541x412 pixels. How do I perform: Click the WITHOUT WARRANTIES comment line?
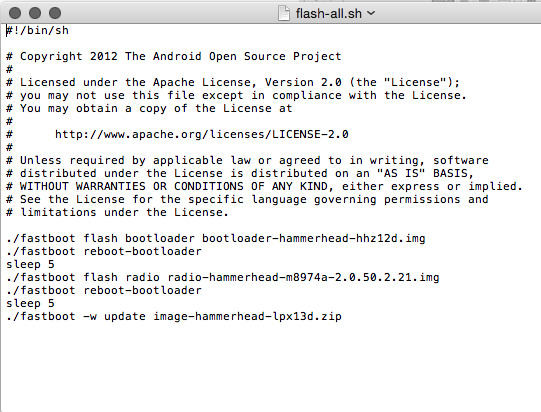[264, 187]
